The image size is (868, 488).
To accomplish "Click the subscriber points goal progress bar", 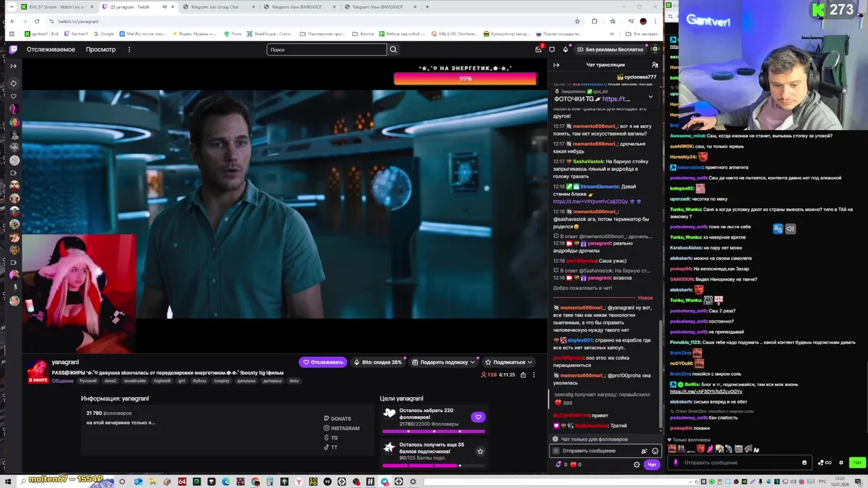I will tap(434, 466).
